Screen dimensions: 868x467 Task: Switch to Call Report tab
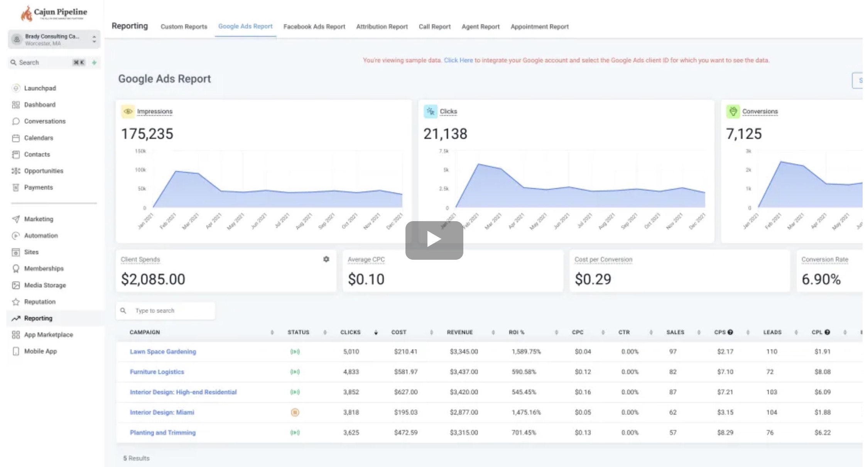point(435,27)
